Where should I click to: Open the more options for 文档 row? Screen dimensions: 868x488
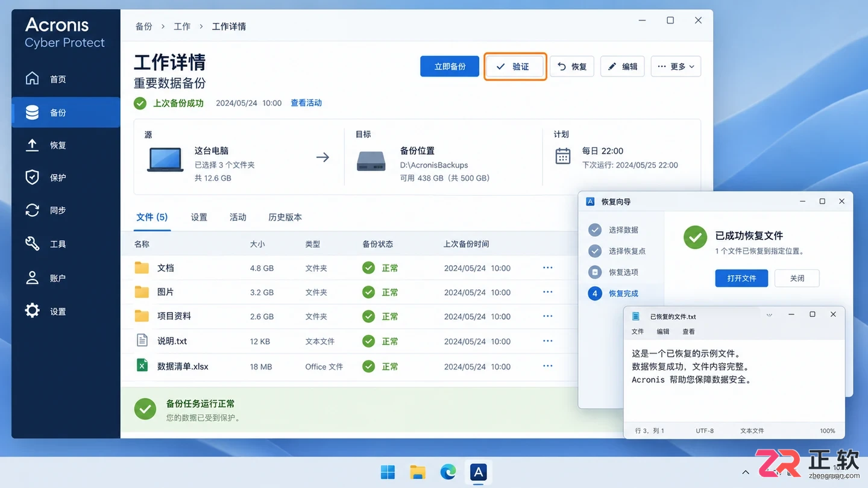tap(547, 267)
